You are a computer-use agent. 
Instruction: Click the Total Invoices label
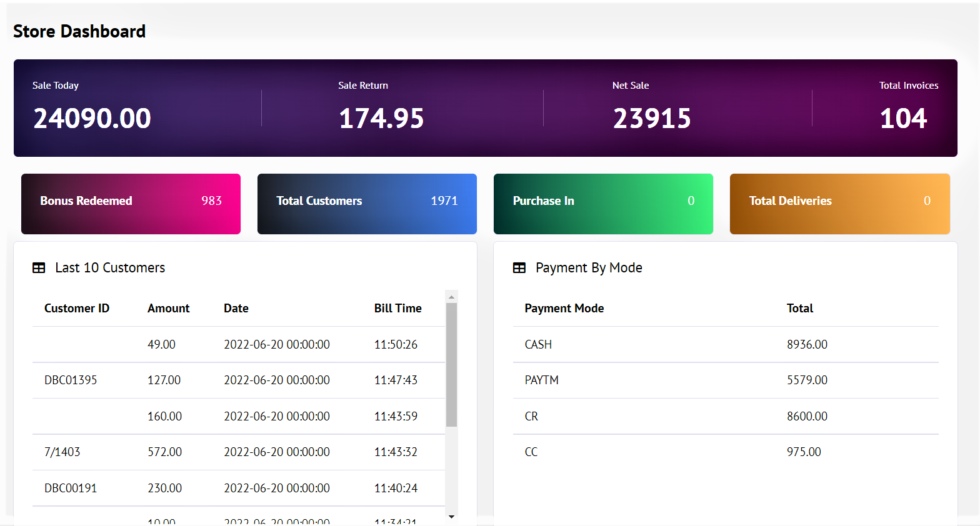tap(909, 86)
